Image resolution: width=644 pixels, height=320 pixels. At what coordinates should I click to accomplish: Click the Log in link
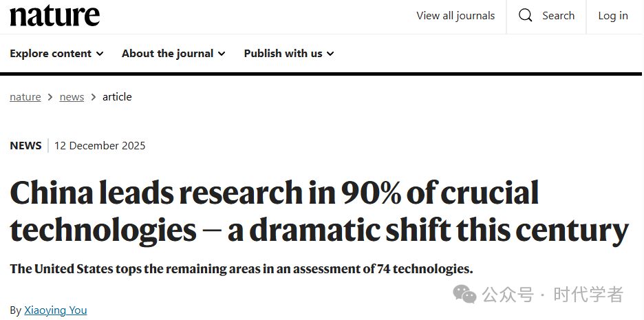coord(613,15)
